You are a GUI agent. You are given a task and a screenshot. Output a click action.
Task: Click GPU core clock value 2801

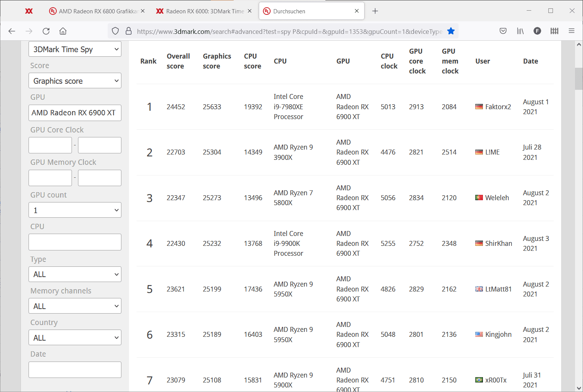(416, 335)
